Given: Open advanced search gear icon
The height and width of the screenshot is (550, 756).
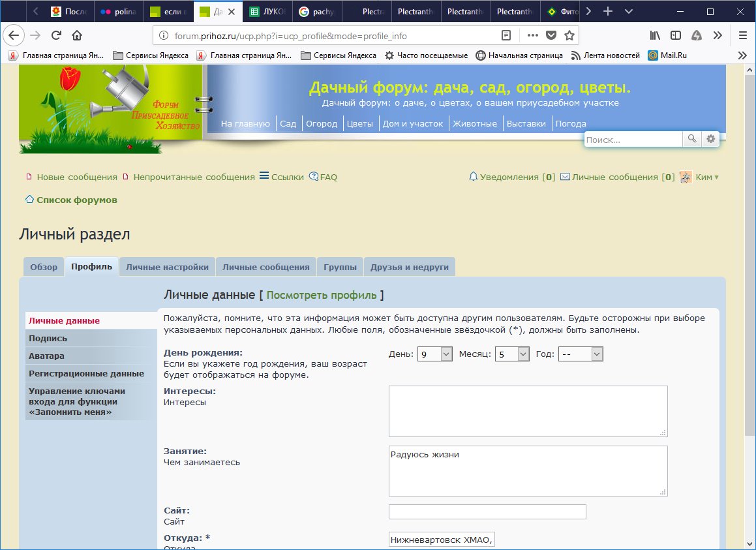Looking at the screenshot, I should point(710,139).
